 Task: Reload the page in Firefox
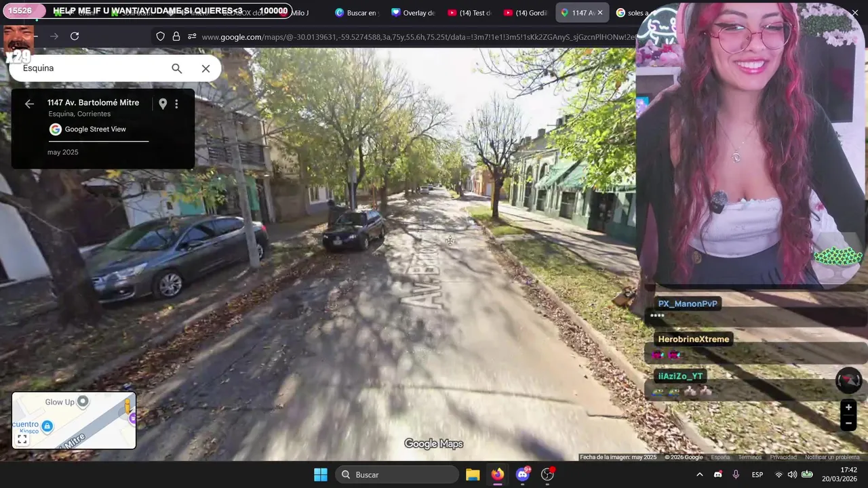(x=75, y=37)
